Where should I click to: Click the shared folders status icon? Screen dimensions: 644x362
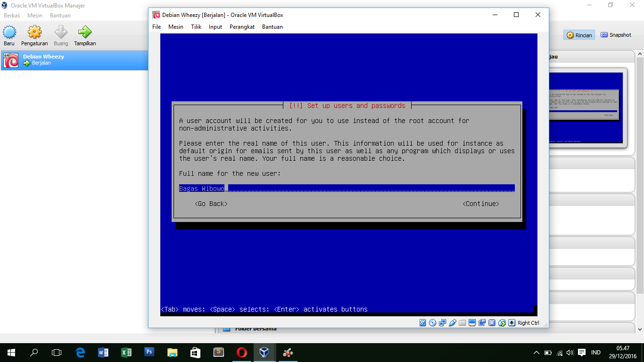pyautogui.click(x=462, y=323)
